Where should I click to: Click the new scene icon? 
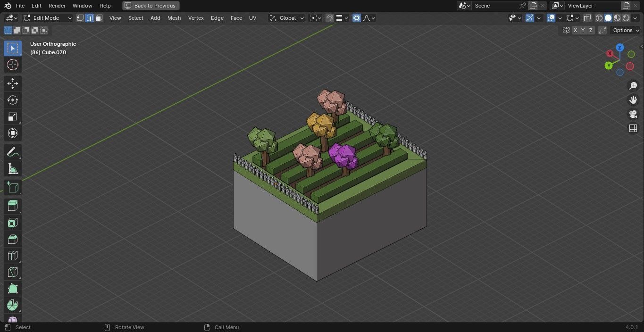coord(533,6)
